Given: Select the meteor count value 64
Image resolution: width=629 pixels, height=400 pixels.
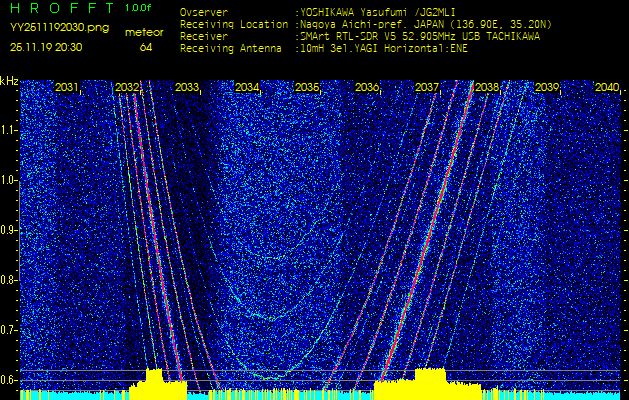Looking at the screenshot, I should (x=146, y=47).
